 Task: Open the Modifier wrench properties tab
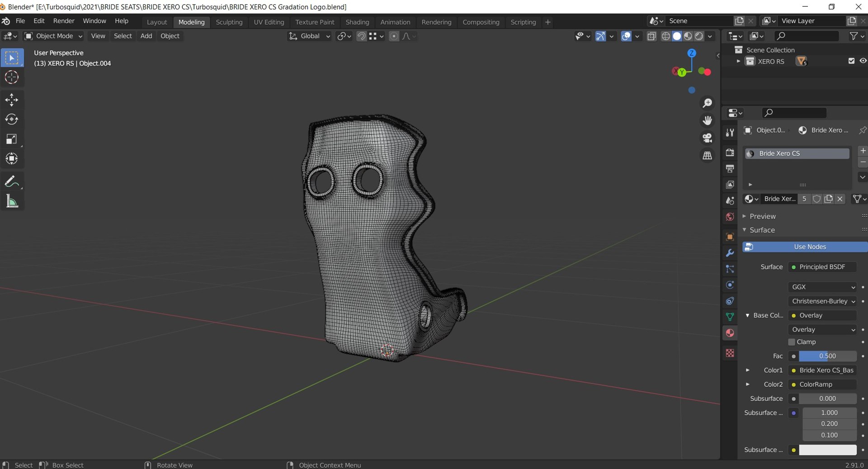(x=730, y=253)
